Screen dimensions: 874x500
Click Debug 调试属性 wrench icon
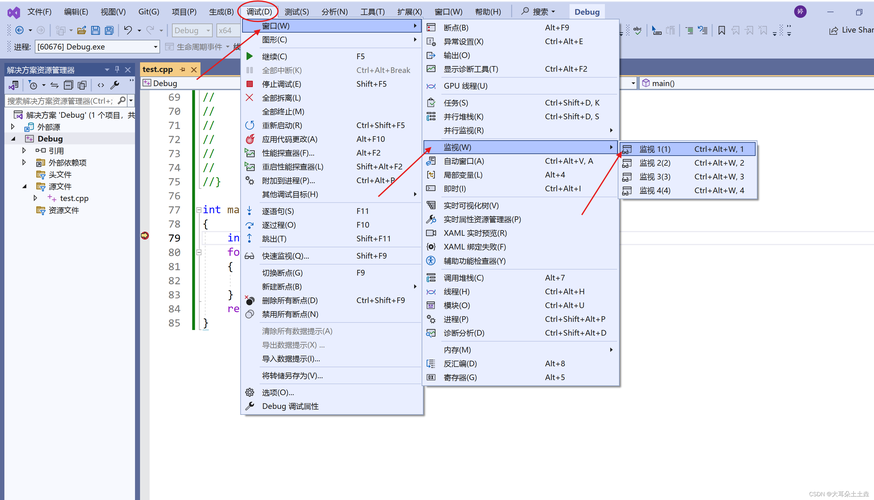[250, 406]
